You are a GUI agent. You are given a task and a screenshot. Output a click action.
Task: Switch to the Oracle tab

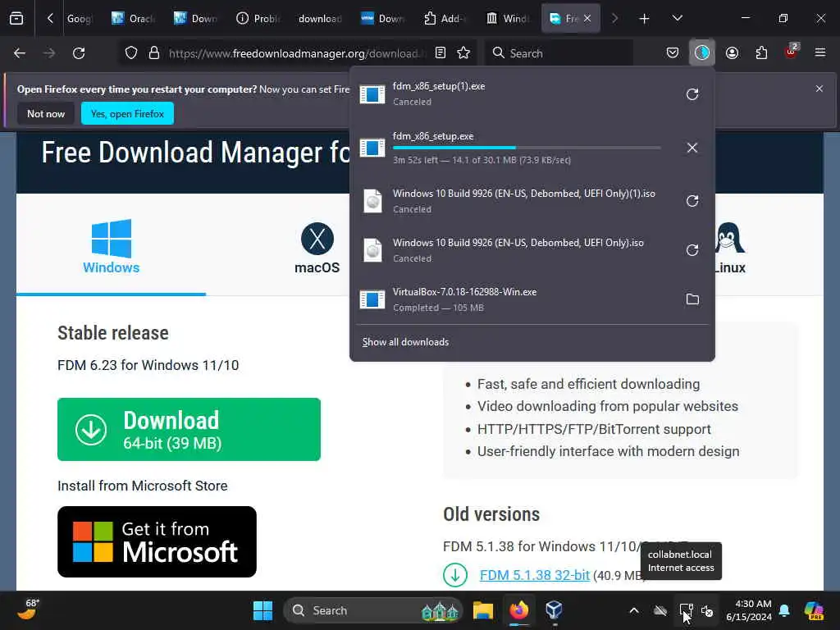coord(134,19)
